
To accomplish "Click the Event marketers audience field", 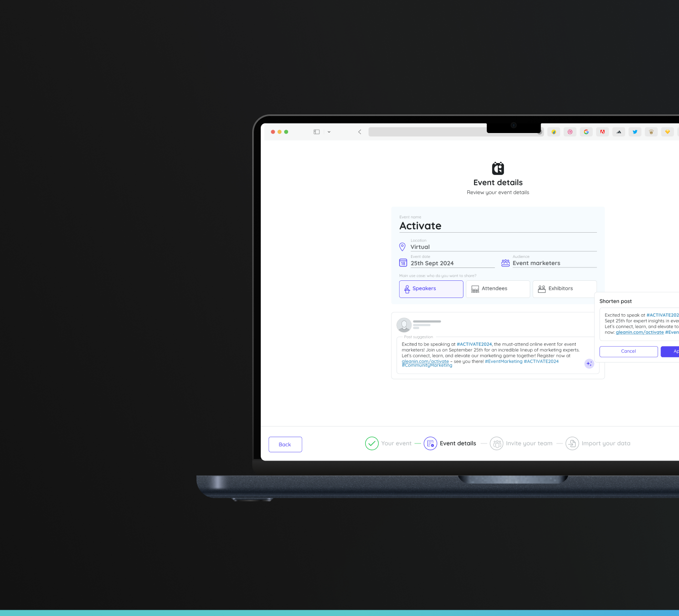I will click(x=555, y=263).
